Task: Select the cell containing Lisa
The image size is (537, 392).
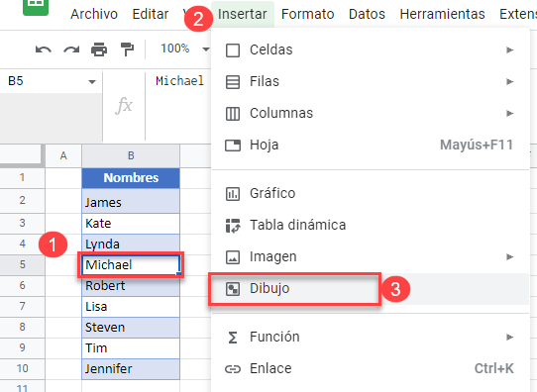Action: [x=131, y=307]
